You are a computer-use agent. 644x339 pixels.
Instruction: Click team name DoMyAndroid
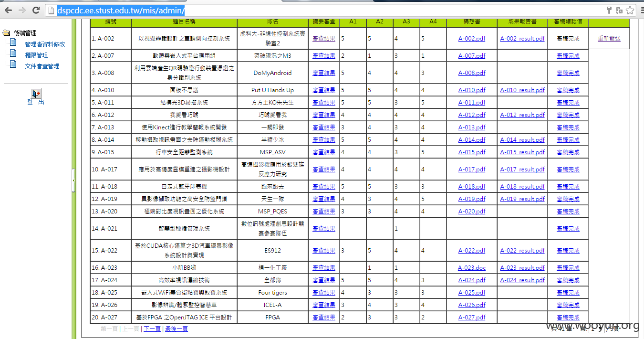click(272, 73)
